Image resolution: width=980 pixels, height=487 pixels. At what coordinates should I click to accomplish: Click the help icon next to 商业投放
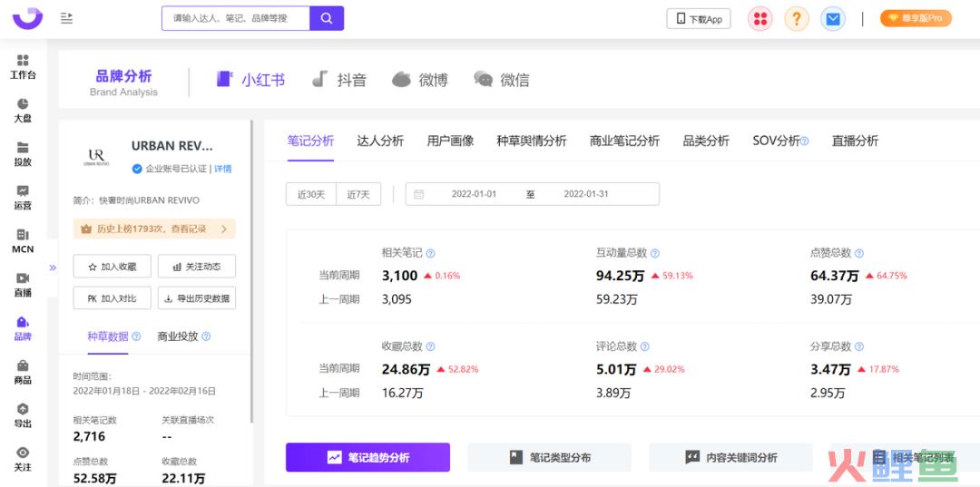206,336
